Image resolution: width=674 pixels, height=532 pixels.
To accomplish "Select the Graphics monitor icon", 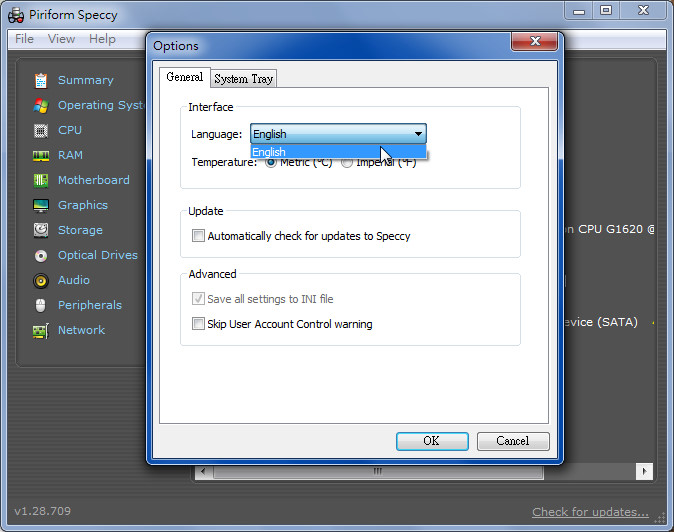I will pos(41,205).
